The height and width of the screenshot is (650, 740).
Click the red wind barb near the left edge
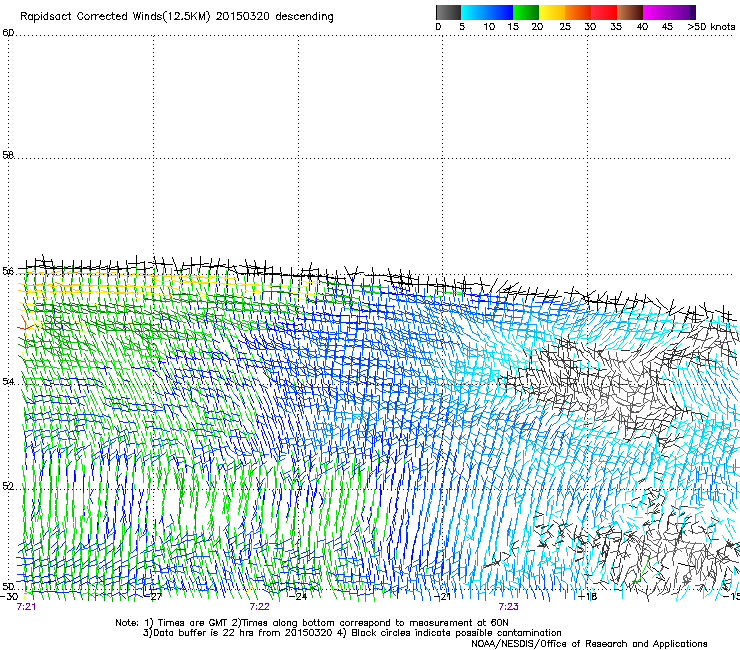[x=26, y=324]
